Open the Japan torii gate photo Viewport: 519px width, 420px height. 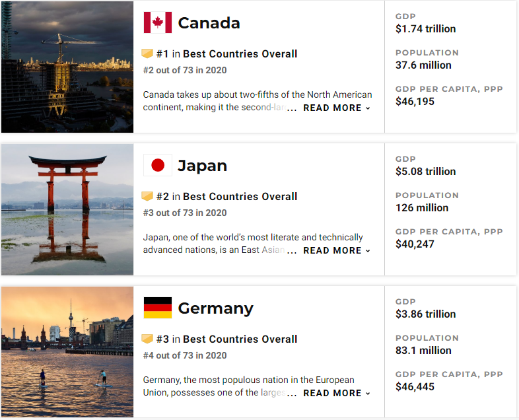point(67,209)
